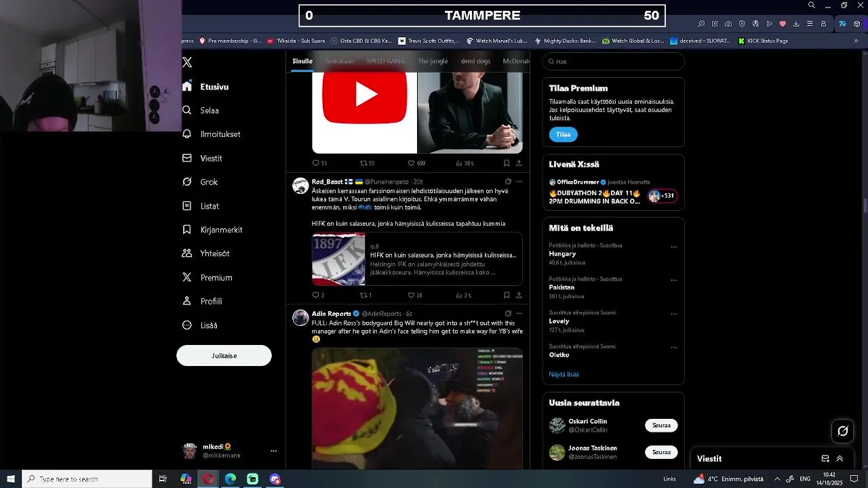
Task: Bookmark the Red_Beast post
Action: point(507,295)
